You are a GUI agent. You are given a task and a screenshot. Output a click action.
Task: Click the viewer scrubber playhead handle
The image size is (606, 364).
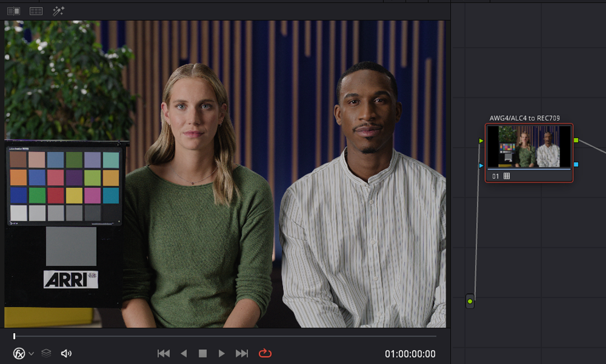pyautogui.click(x=14, y=336)
